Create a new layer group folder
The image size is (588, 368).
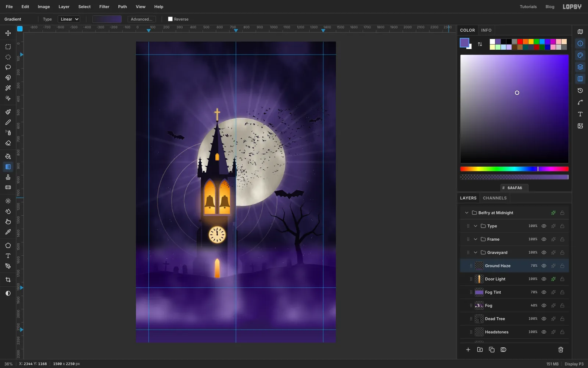coord(480,350)
